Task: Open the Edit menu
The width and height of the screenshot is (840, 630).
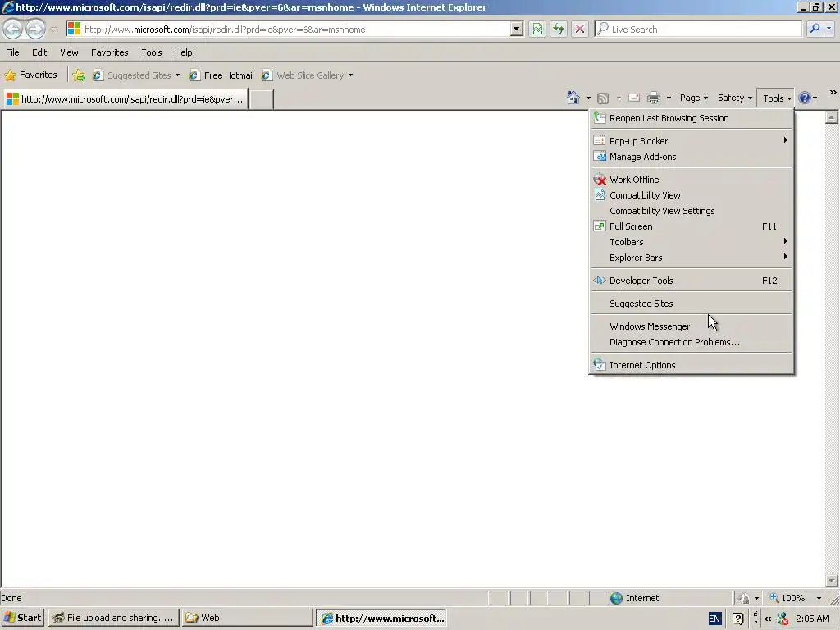Action: [39, 52]
